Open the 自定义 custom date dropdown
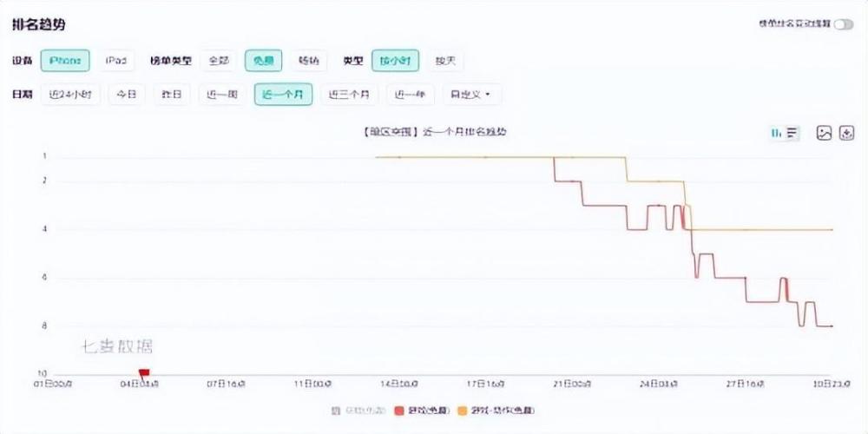Image resolution: width=868 pixels, height=434 pixels. click(x=471, y=94)
